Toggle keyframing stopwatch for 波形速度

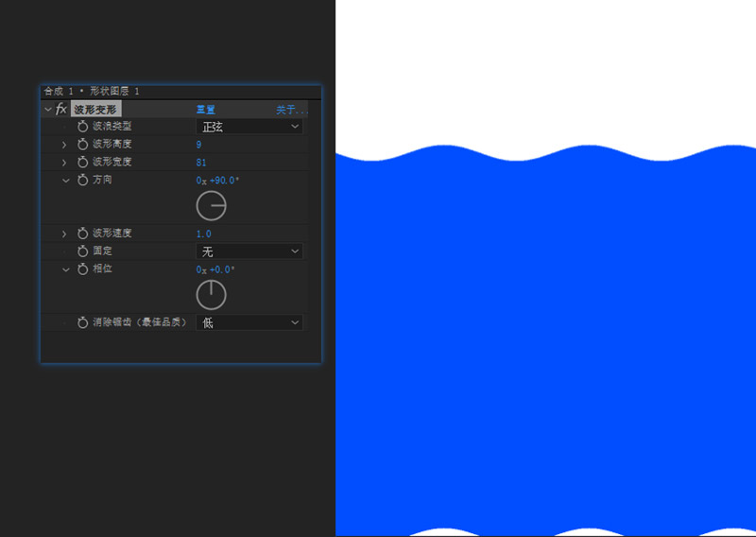click(82, 234)
